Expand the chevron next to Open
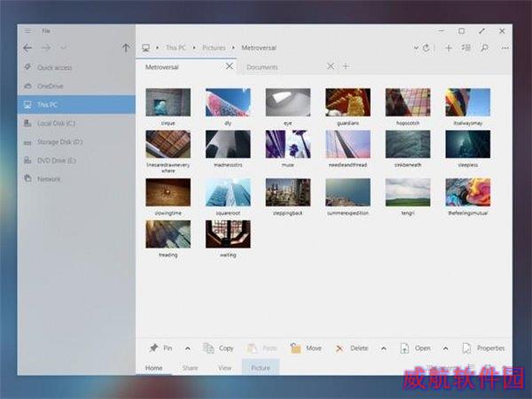 (x=445, y=348)
